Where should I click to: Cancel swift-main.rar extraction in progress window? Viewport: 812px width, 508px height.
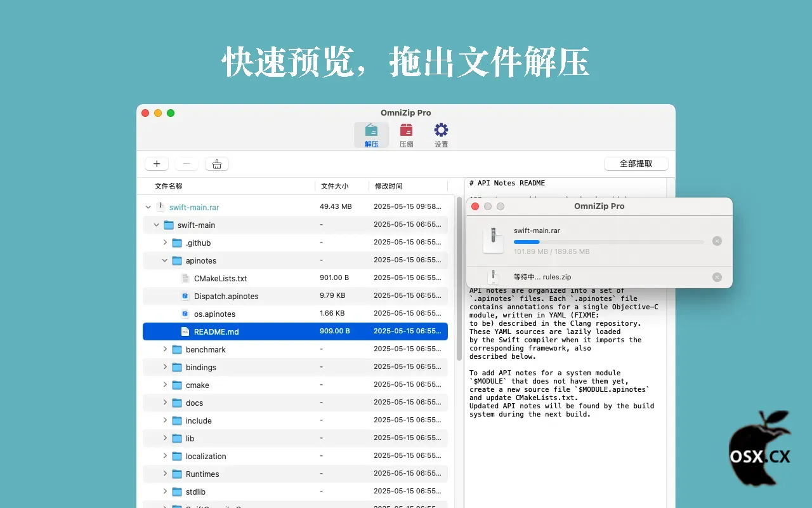717,241
